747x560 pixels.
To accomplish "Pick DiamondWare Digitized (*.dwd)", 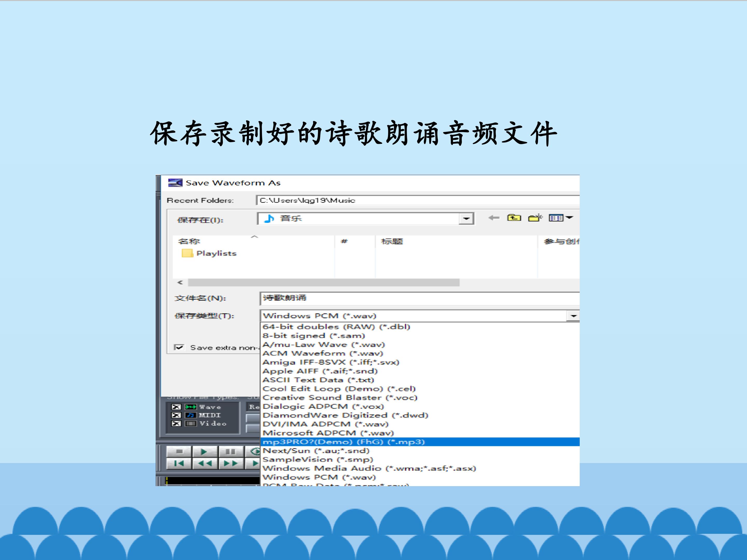I will point(420,415).
